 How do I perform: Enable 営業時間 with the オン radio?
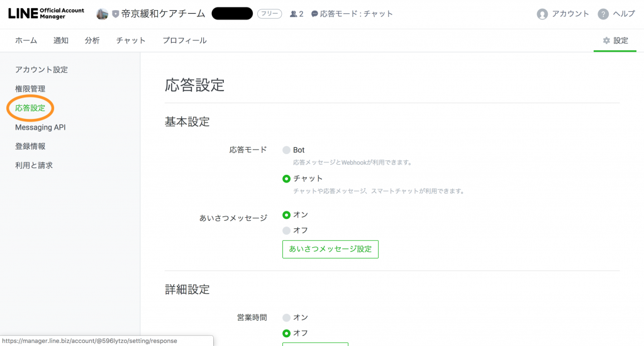pyautogui.click(x=287, y=318)
